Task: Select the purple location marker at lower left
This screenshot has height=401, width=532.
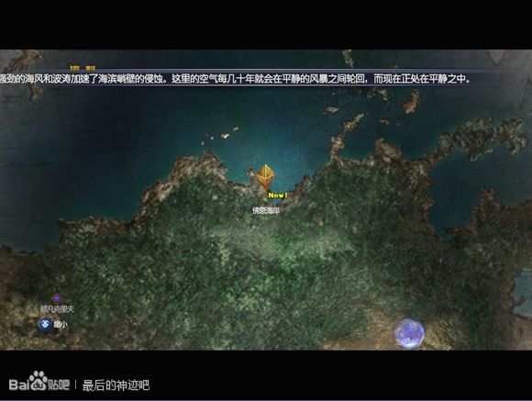Action: coord(56,298)
